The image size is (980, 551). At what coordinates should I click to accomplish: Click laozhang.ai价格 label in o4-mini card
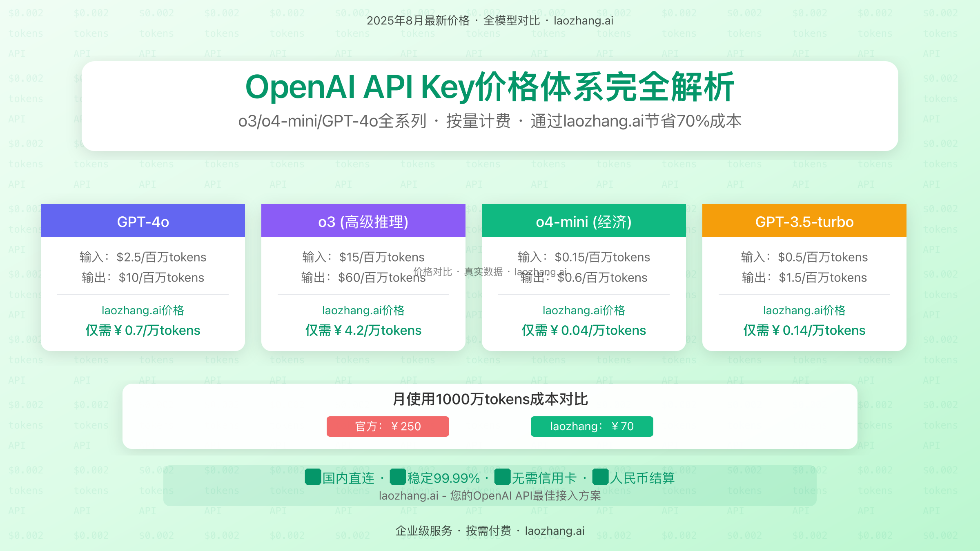coord(584,310)
